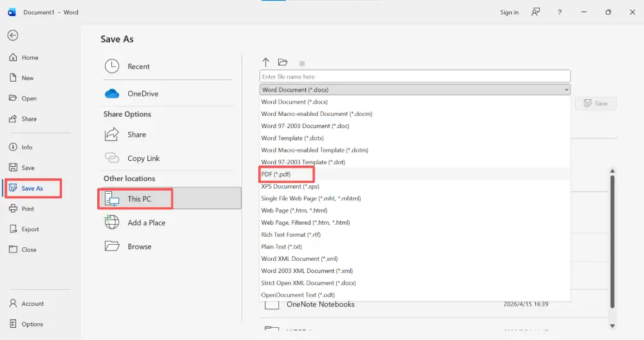
Task: Close the document via sidebar Close
Action: coord(23,249)
